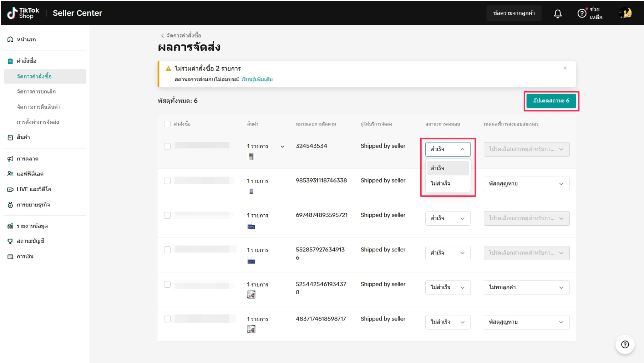
Task: Open floating help button at bottom right
Action: pos(625,344)
